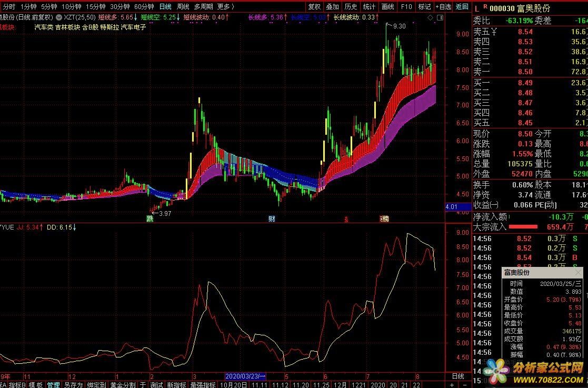Select the 测试 indicator tab
588x388 pixels.
coord(156,385)
